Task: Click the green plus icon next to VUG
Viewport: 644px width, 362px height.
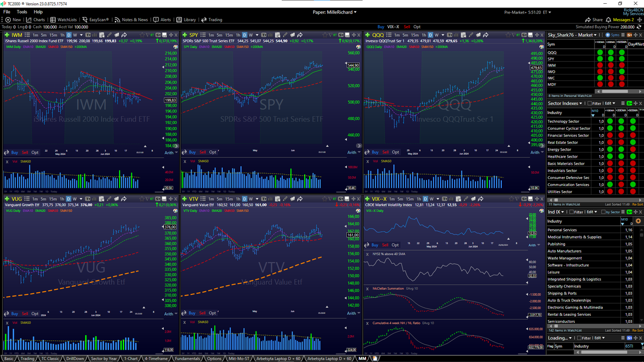Action: coord(6,199)
